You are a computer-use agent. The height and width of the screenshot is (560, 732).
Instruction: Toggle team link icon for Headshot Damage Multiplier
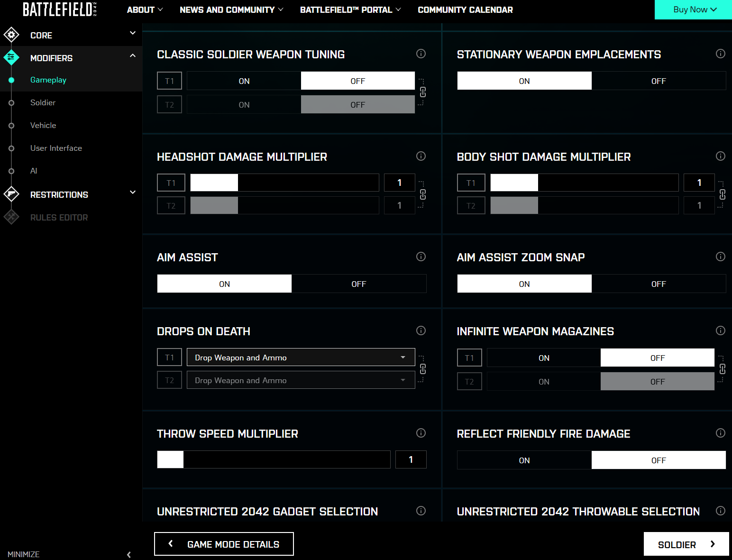pos(423,194)
